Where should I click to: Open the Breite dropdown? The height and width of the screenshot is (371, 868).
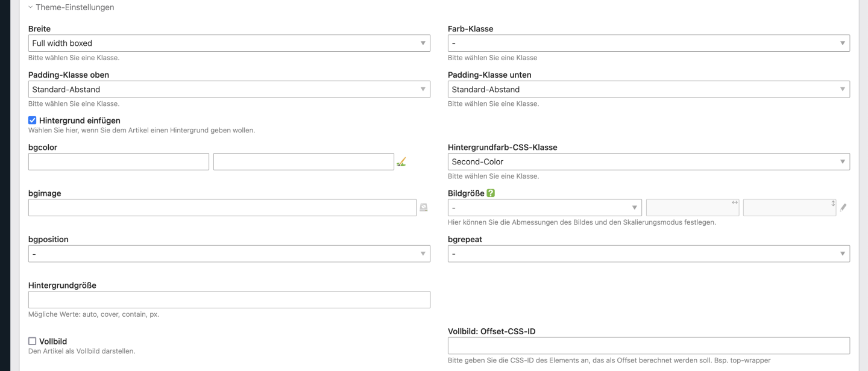pos(229,43)
